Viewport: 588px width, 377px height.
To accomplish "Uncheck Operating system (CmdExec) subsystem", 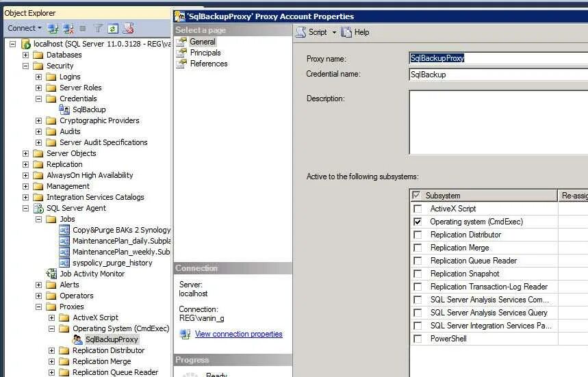I will (x=418, y=222).
